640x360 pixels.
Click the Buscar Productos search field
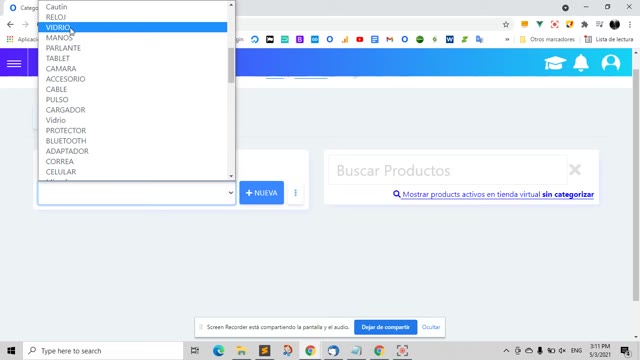[x=447, y=170]
